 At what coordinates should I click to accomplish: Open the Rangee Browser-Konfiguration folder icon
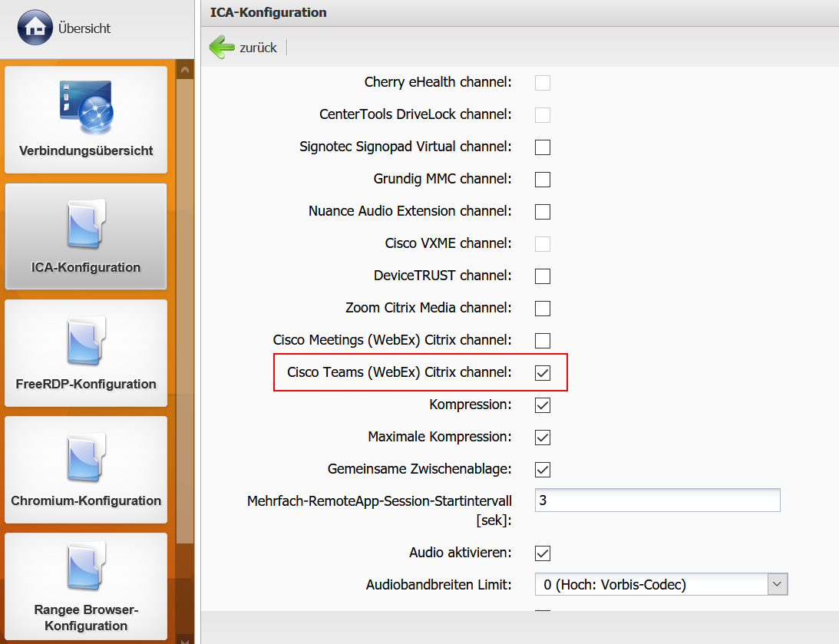click(x=86, y=570)
